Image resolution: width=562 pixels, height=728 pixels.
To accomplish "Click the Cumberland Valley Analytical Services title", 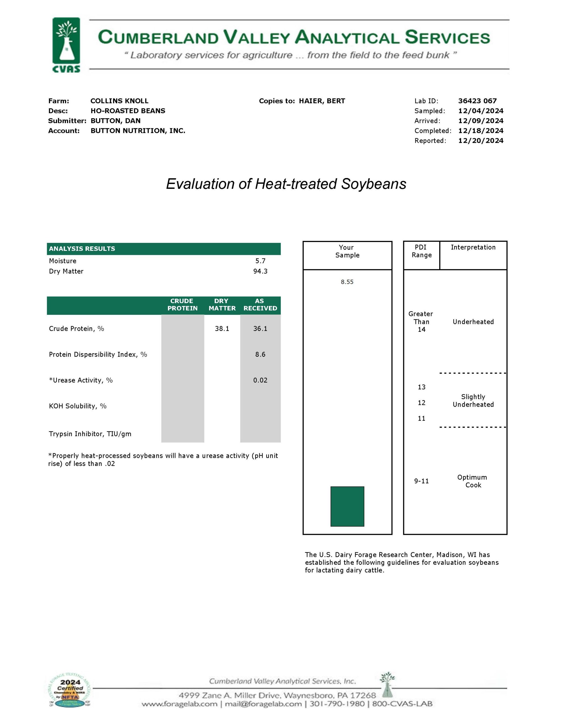I will [x=294, y=37].
